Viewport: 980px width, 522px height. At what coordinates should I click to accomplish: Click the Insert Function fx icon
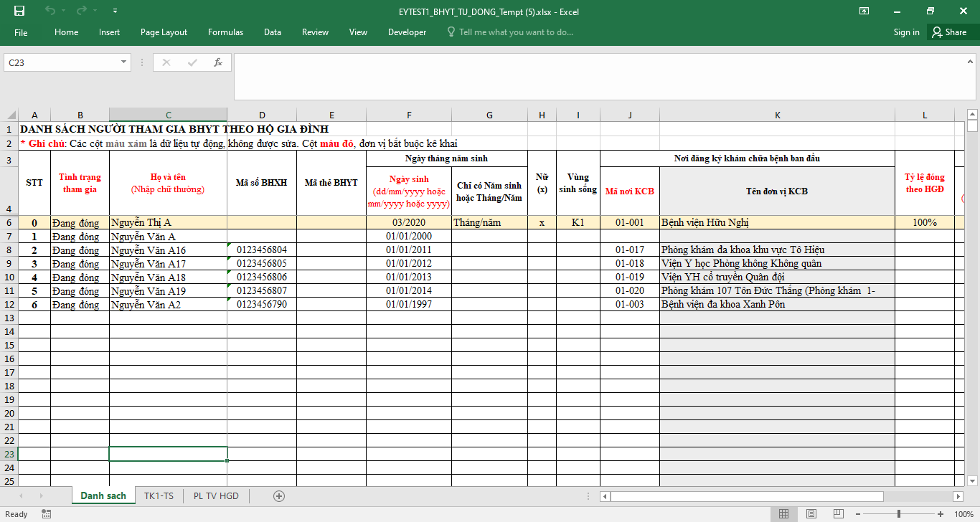(218, 62)
